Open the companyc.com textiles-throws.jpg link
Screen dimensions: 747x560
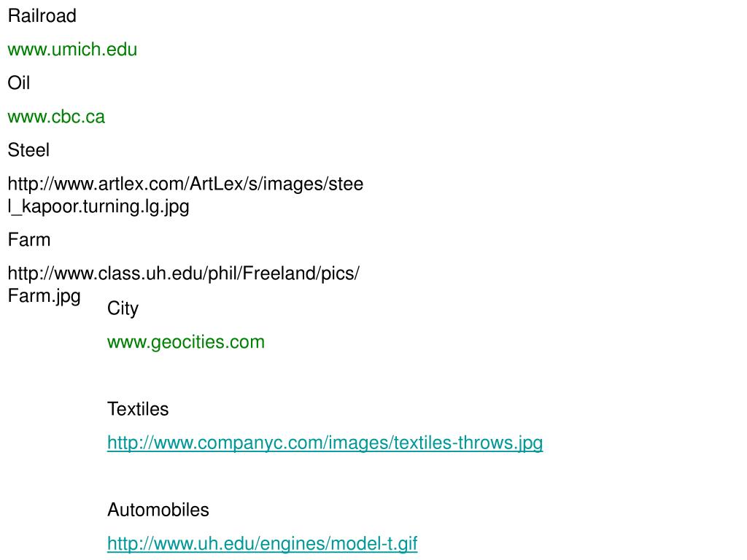[x=325, y=443]
